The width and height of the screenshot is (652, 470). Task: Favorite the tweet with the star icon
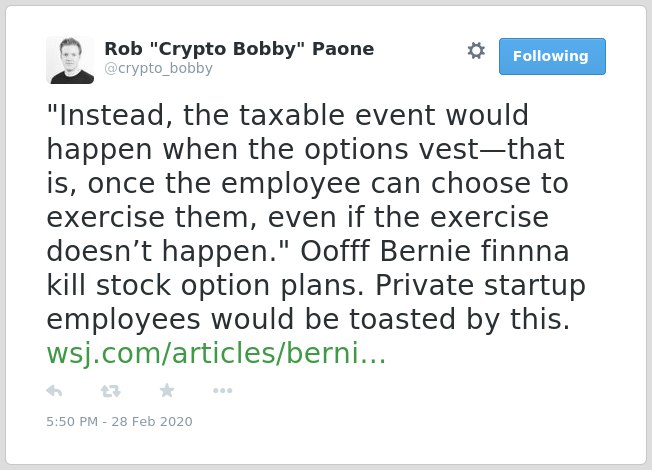click(x=167, y=391)
